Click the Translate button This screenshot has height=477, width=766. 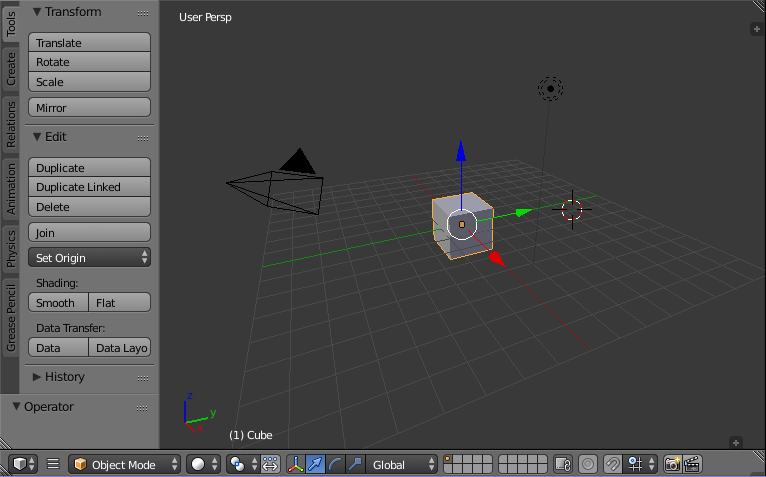(89, 43)
